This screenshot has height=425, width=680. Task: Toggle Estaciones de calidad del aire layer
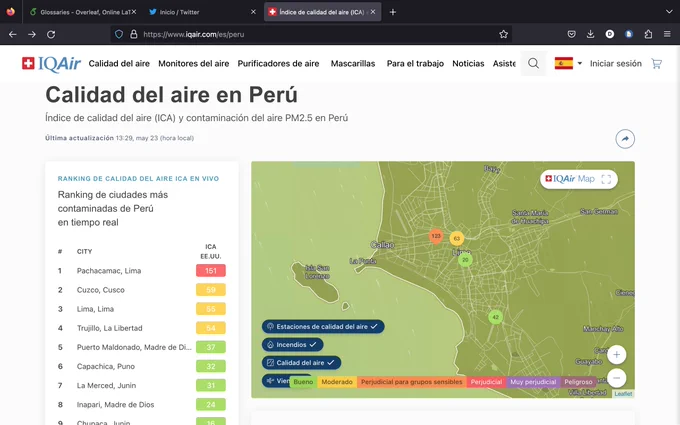pyautogui.click(x=323, y=327)
